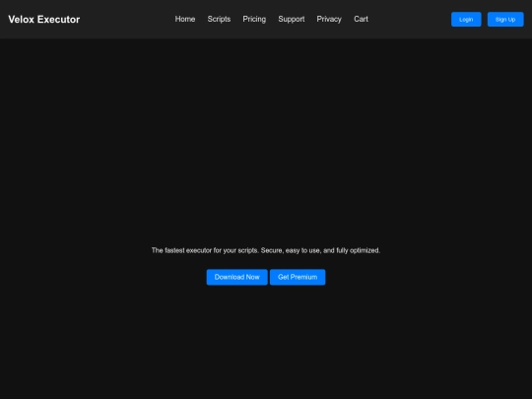Open the Privacy link

click(329, 19)
